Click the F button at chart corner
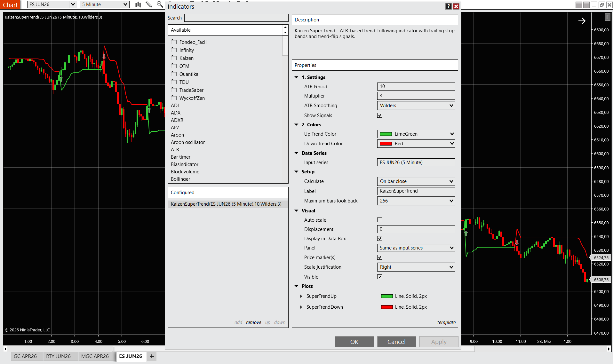 [x=607, y=17]
